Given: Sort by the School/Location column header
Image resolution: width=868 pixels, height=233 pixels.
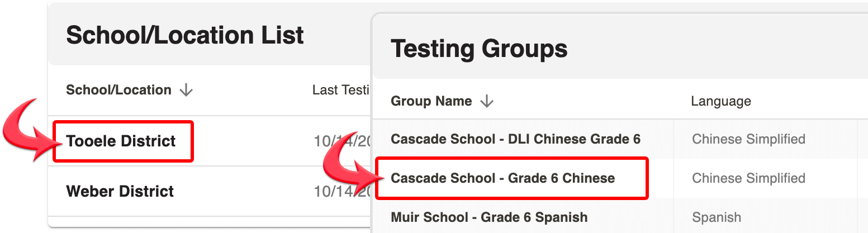Looking at the screenshot, I should coord(119,91).
